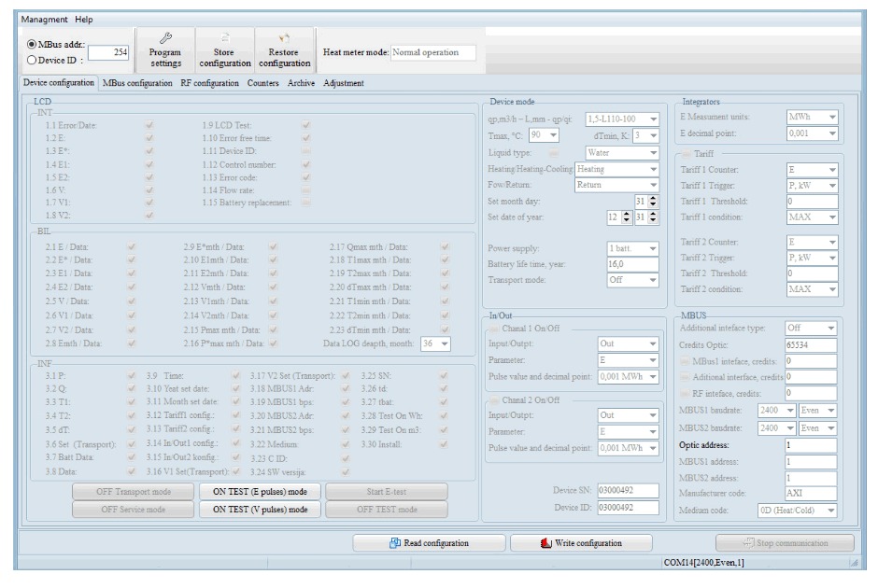Increase the Set month day spinner
The width and height of the screenshot is (878, 588).
654,198
